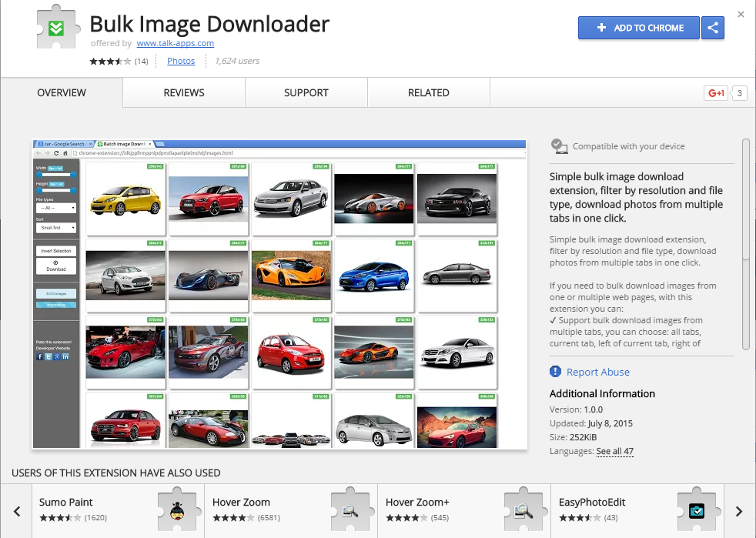Click home icon in screenshot browser
This screenshot has width=756, height=538.
point(65,153)
